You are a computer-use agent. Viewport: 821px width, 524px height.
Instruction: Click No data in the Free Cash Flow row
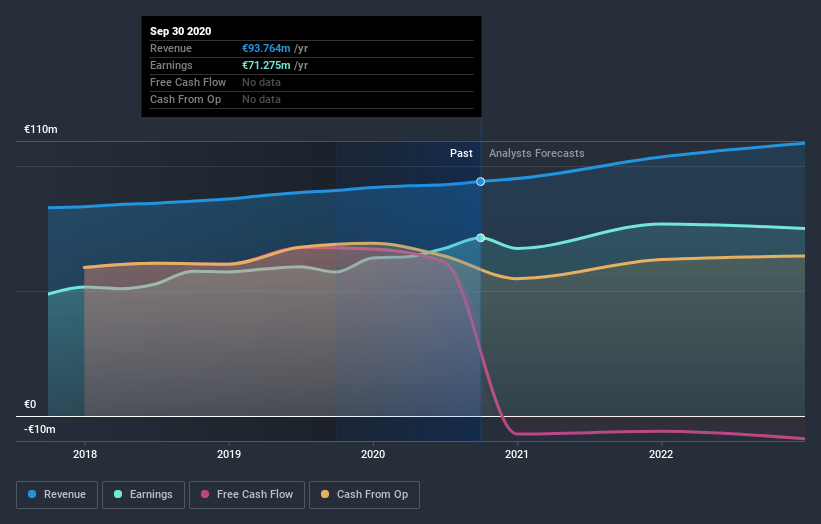click(x=261, y=82)
